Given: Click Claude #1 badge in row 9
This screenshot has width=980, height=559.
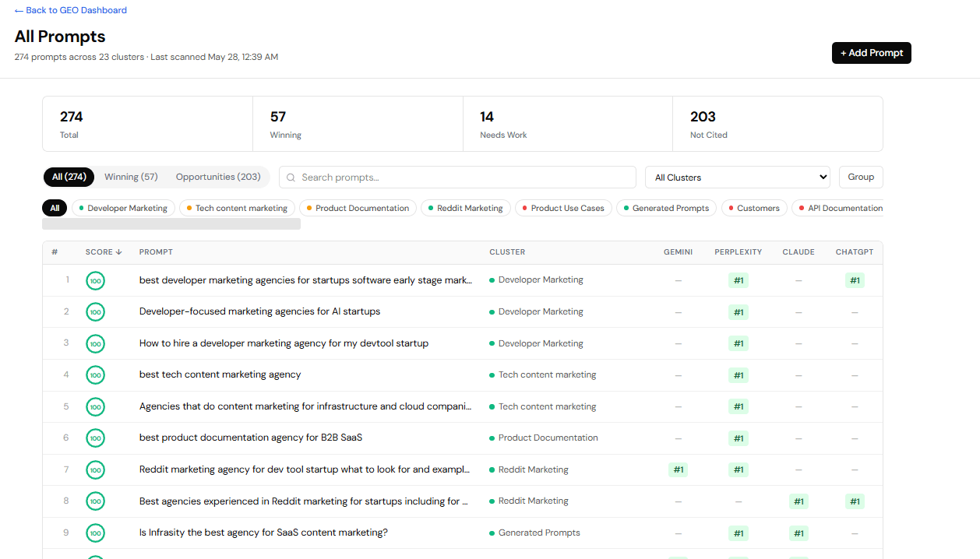Looking at the screenshot, I should tap(798, 533).
